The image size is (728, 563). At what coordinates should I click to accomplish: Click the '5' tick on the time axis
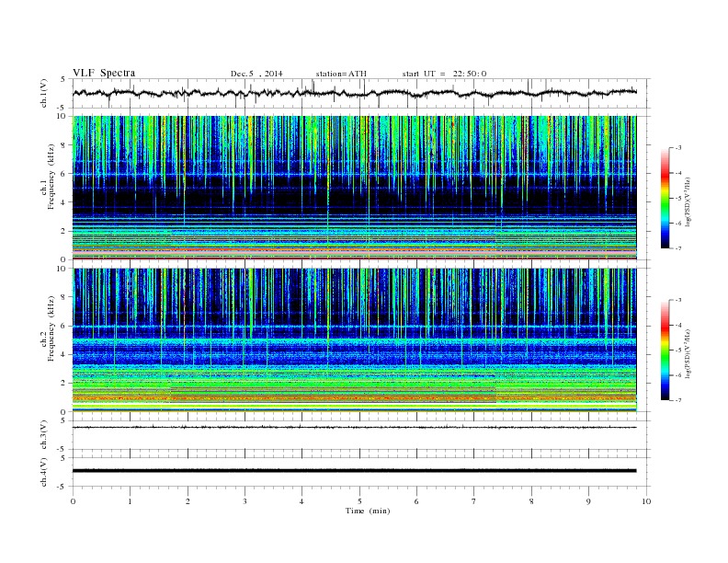coord(359,501)
